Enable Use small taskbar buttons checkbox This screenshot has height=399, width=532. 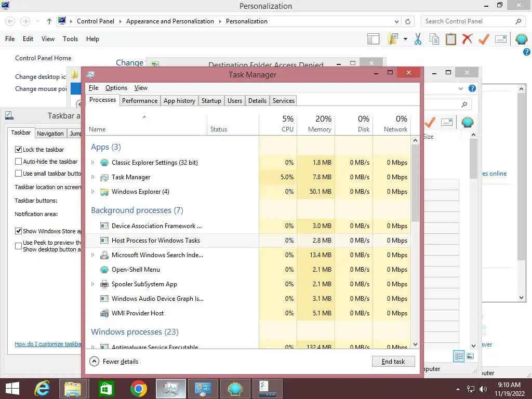coord(18,173)
